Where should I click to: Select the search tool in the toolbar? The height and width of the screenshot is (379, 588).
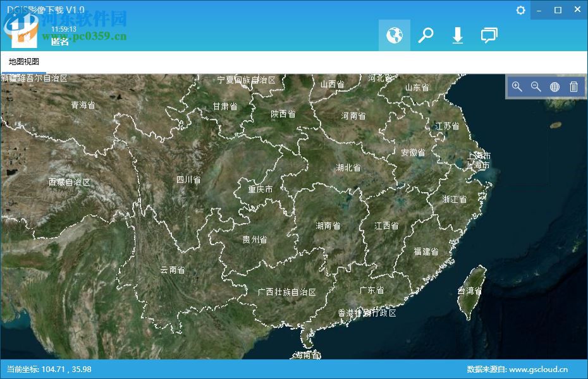[x=426, y=35]
